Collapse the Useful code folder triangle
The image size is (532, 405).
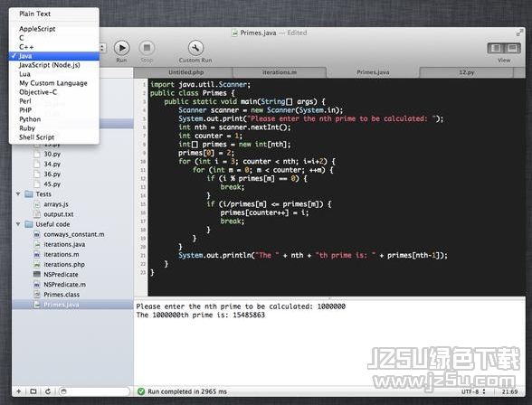pos(18,224)
